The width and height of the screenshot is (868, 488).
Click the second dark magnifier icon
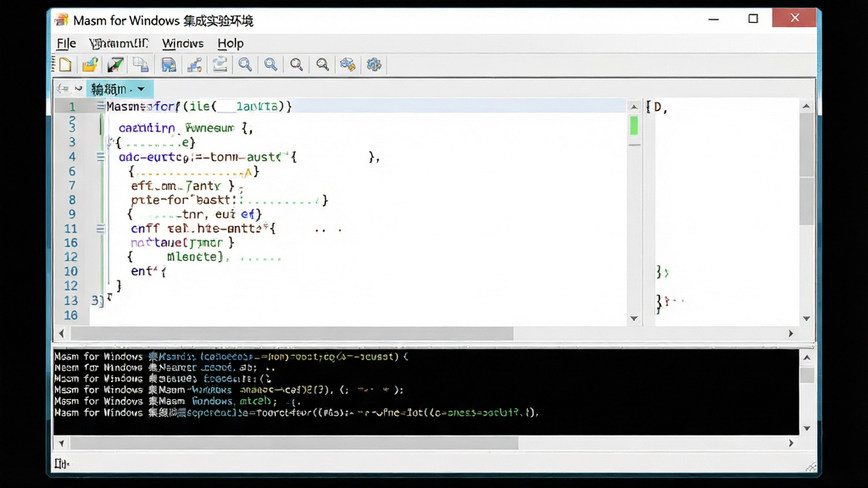tap(322, 64)
